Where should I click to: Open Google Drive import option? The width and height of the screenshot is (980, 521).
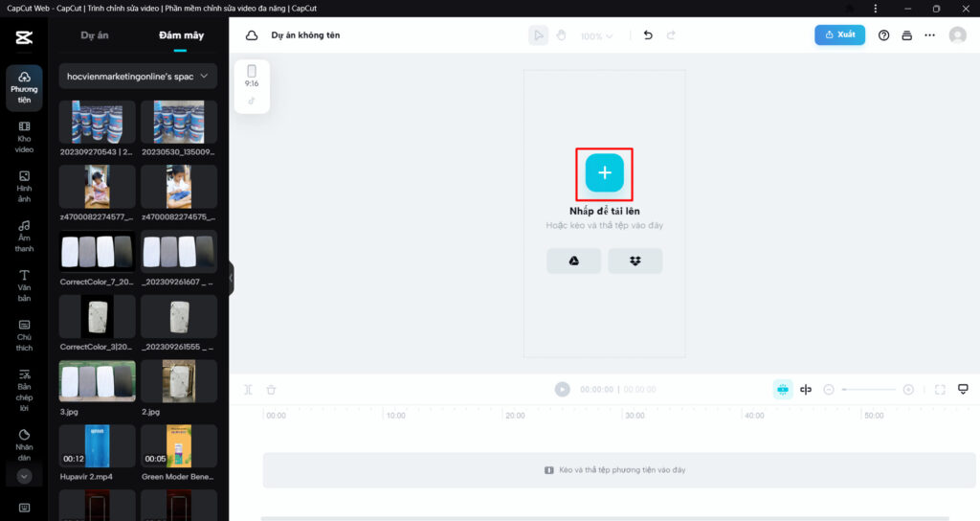click(574, 260)
